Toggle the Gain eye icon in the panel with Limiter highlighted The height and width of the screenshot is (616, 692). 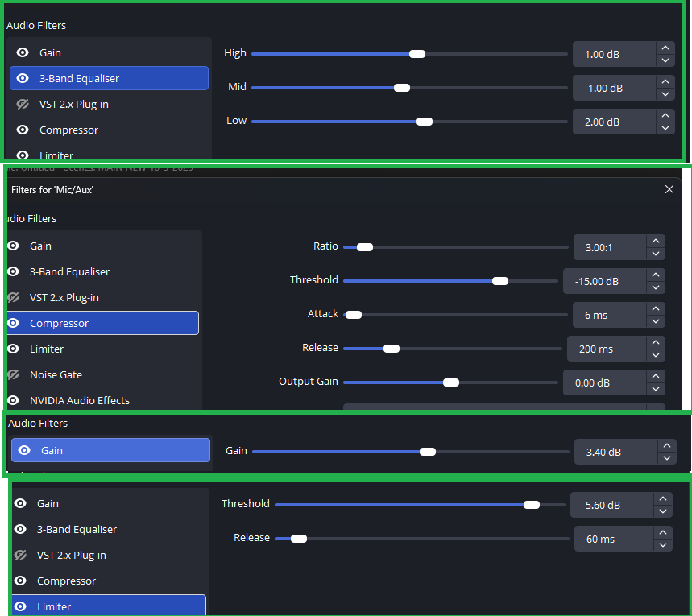[20, 503]
